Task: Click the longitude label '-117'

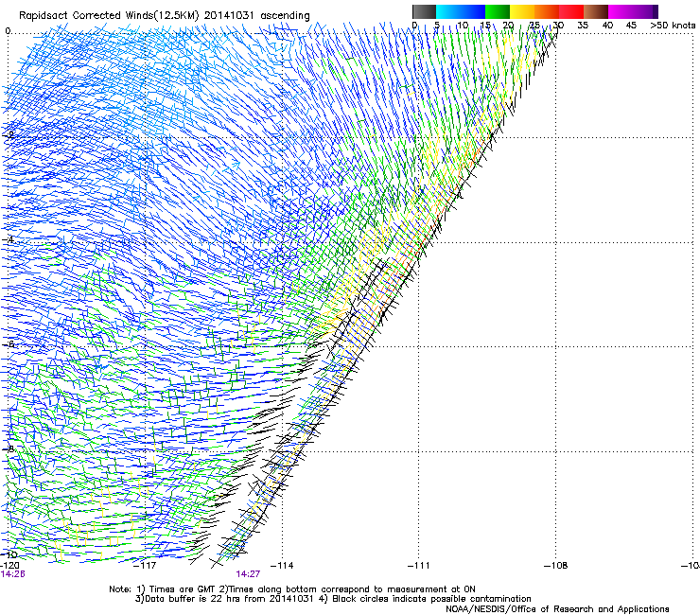Action: point(145,566)
